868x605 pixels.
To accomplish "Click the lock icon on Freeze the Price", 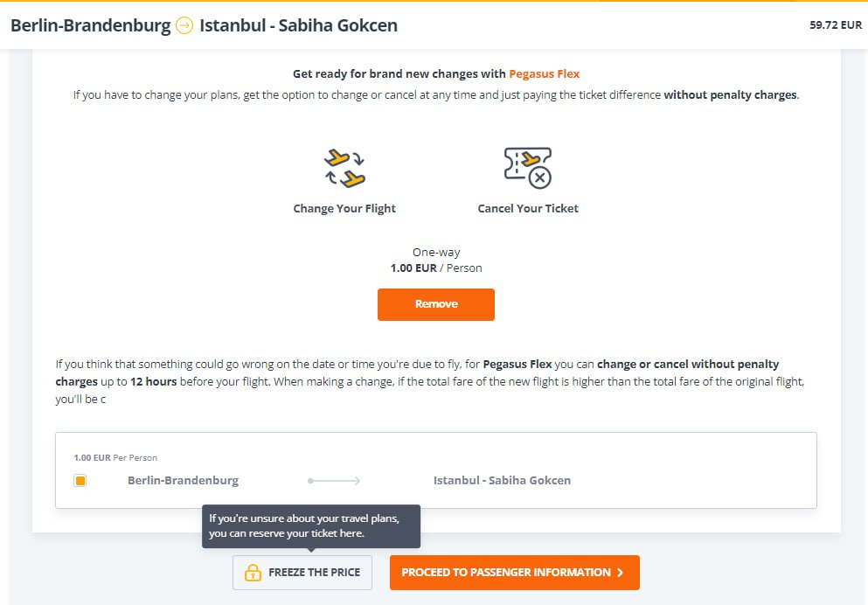I will (x=253, y=573).
